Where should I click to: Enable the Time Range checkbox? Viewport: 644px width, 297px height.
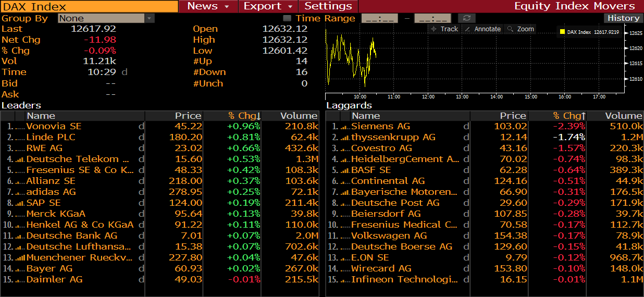287,18
